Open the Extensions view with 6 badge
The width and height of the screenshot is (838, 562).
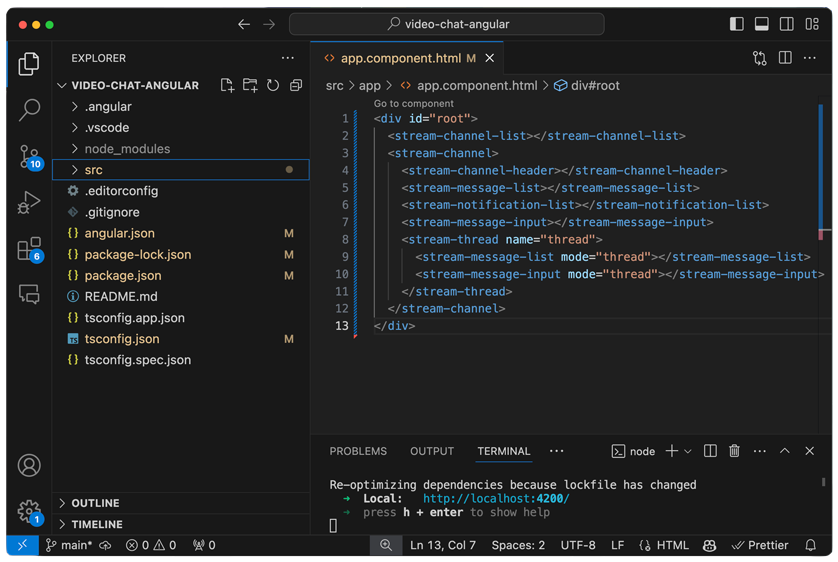pyautogui.click(x=29, y=249)
